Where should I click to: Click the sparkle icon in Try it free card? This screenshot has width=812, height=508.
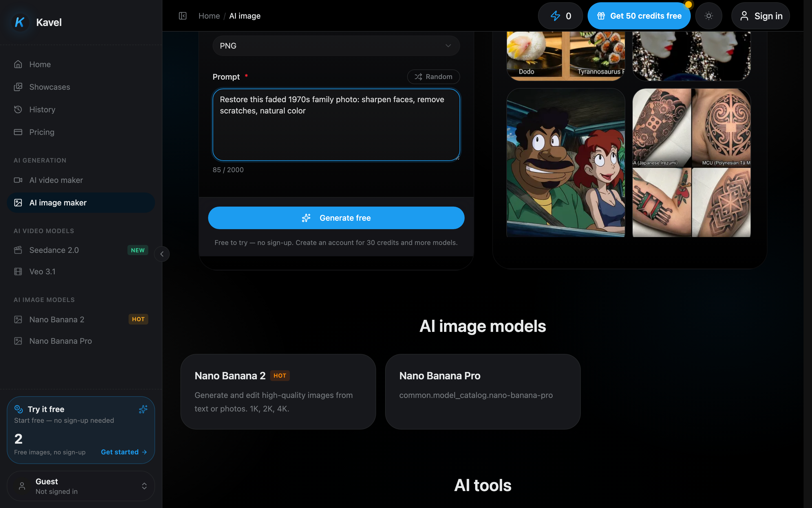click(143, 409)
